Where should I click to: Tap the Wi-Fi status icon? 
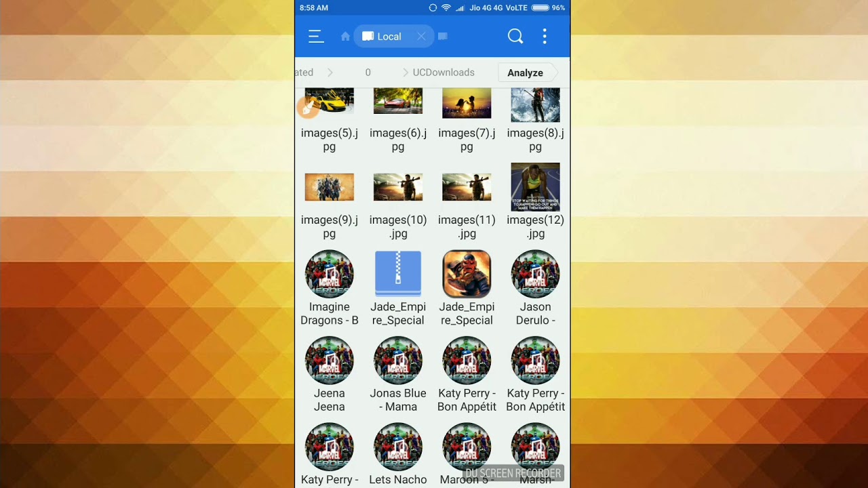(x=446, y=7)
